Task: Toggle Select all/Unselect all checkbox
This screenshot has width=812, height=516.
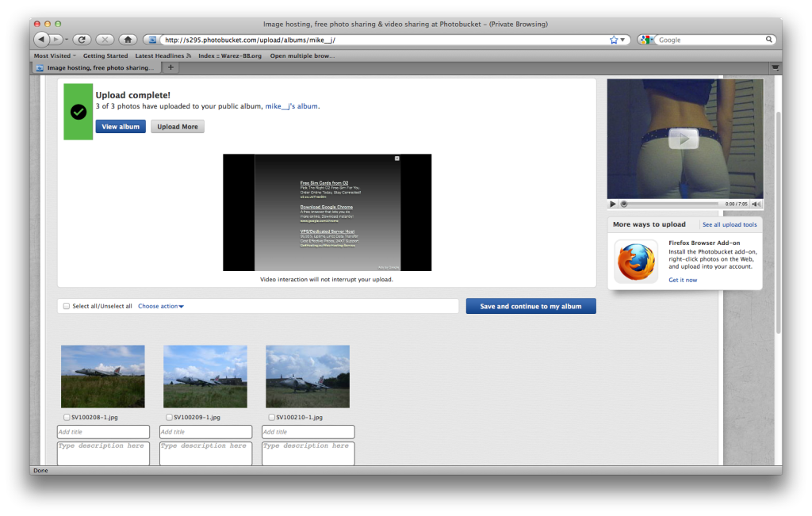Action: (x=67, y=306)
